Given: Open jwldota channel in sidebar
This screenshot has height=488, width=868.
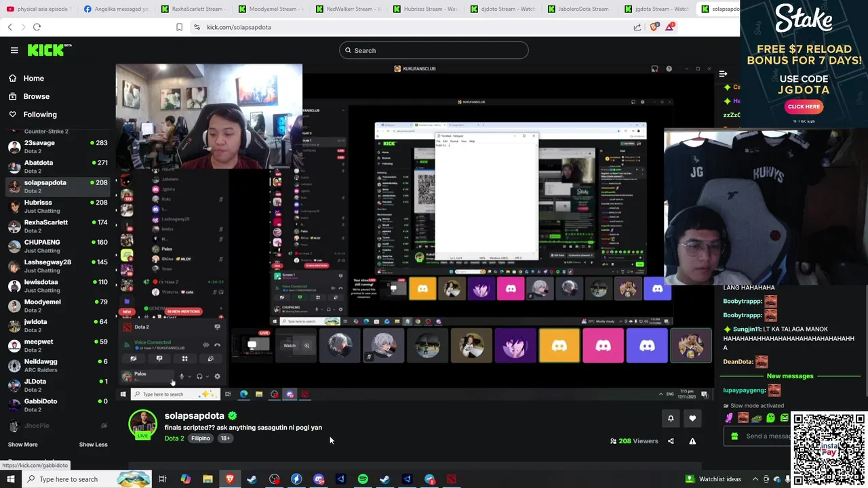Looking at the screenshot, I should (x=58, y=325).
